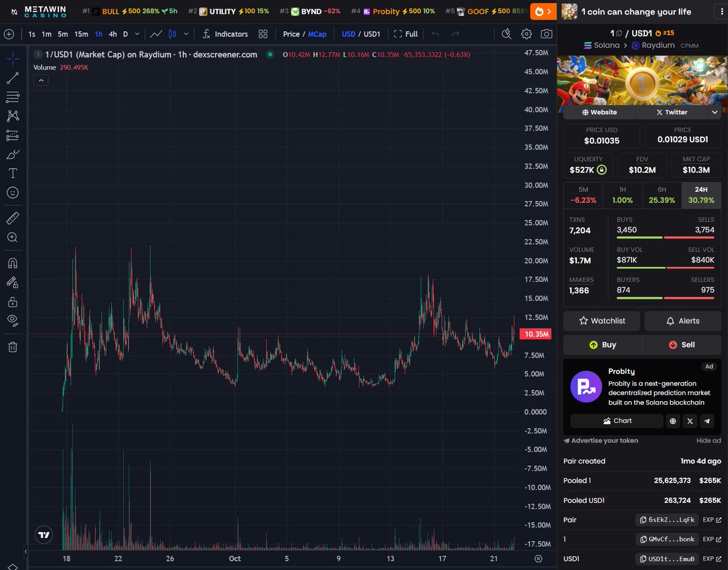
Task: Take a chart snapshot with camera icon
Action: click(547, 34)
